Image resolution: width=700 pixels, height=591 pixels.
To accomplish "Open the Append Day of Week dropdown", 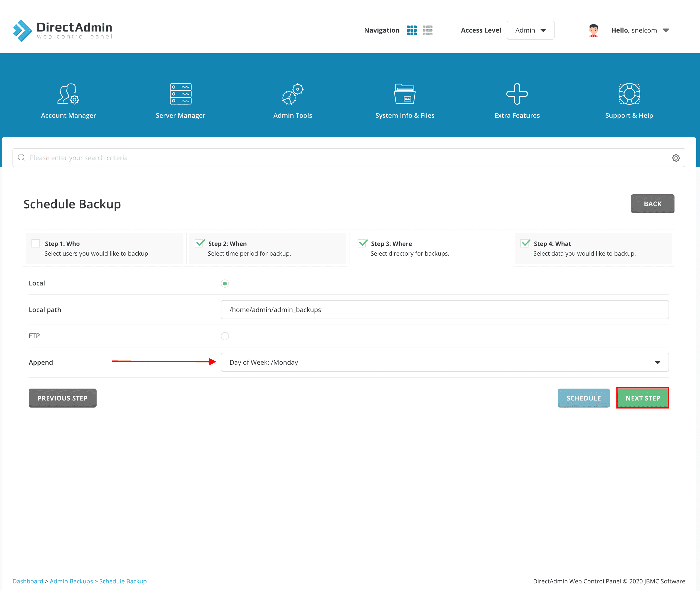I will coord(444,362).
